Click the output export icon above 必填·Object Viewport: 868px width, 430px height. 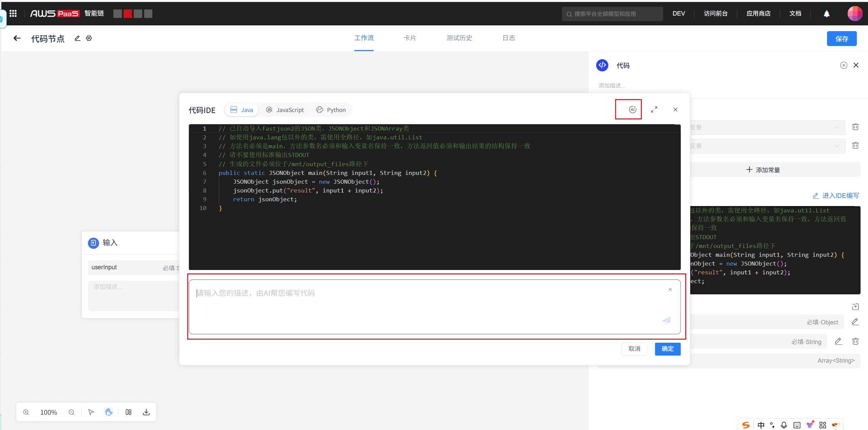tap(855, 307)
